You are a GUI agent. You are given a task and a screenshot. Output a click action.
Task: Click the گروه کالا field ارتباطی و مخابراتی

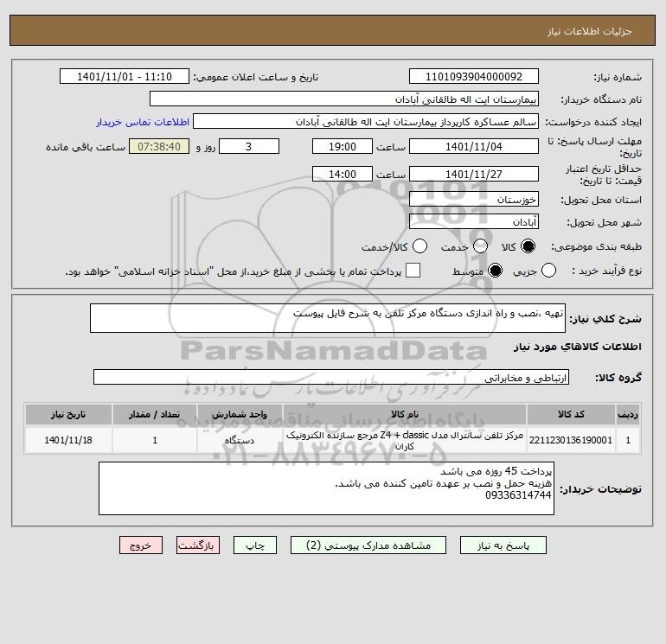coord(331,377)
